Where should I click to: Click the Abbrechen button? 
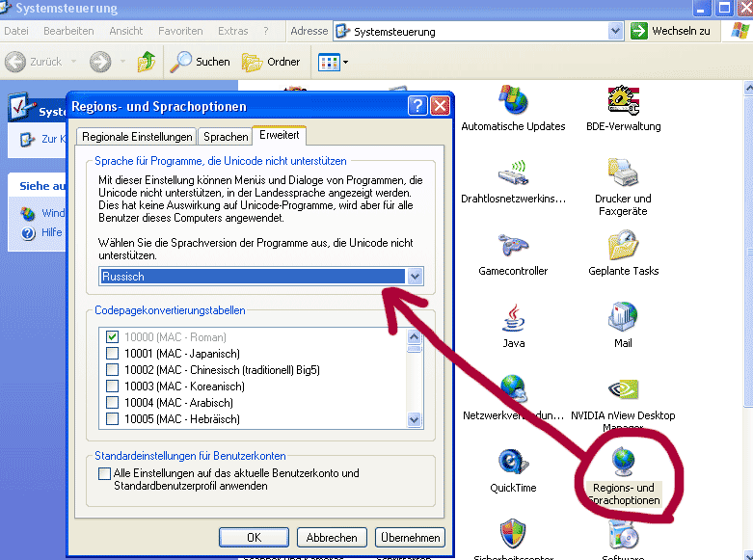tap(332, 538)
